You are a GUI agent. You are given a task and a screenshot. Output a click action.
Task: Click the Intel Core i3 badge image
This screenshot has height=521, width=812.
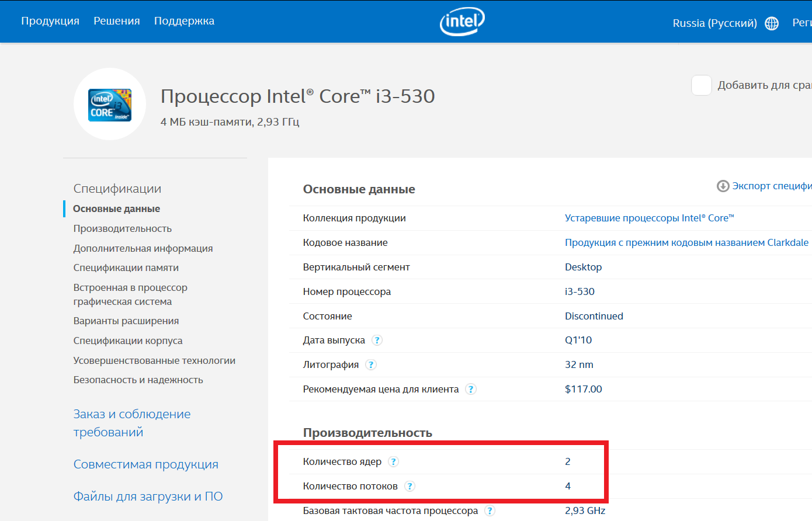(110, 105)
